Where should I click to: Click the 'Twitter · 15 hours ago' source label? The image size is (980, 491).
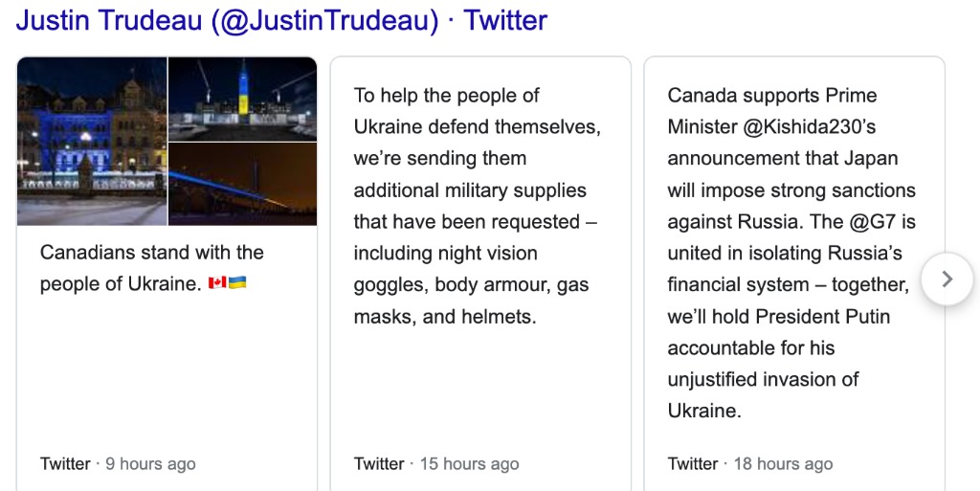point(436,464)
